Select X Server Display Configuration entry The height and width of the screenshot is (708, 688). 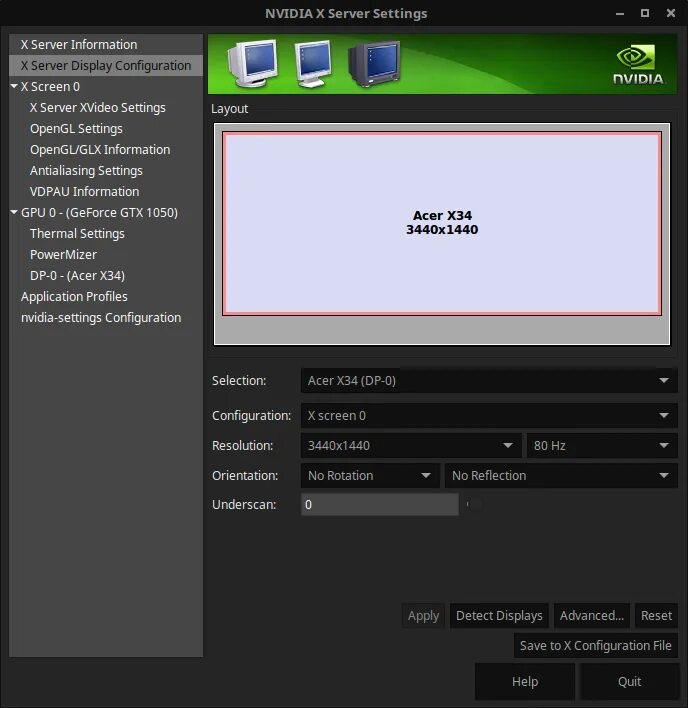pos(106,65)
